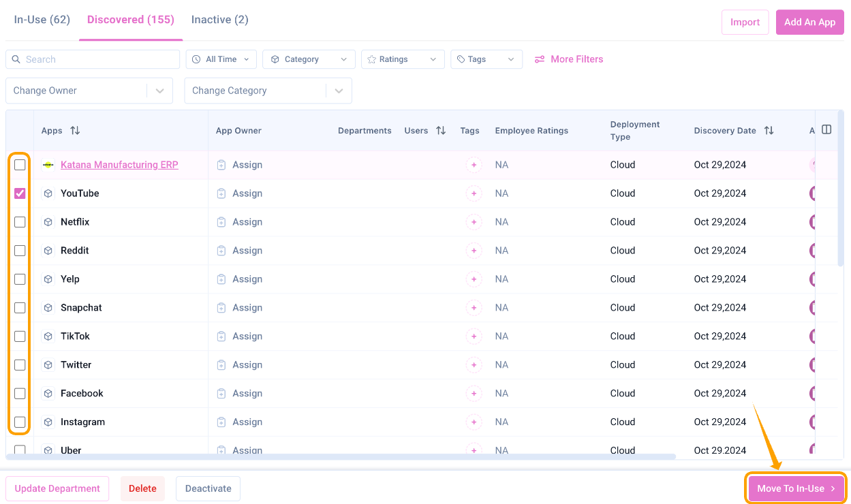Assign an owner to Instagram
This screenshot has height=504, width=851.
click(x=239, y=422)
